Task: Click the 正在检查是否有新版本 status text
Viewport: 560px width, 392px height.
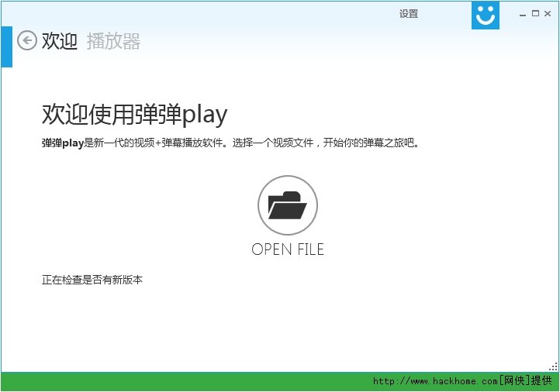Action: (x=92, y=280)
